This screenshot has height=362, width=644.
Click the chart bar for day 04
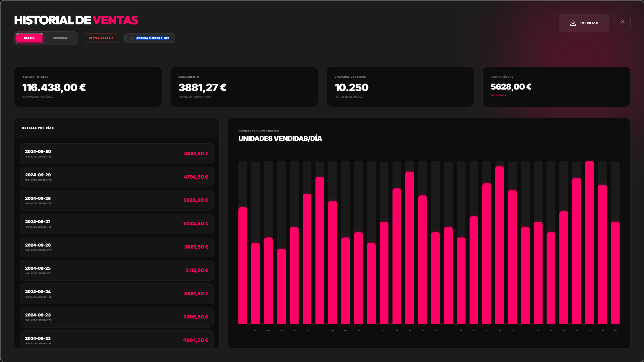point(281,286)
